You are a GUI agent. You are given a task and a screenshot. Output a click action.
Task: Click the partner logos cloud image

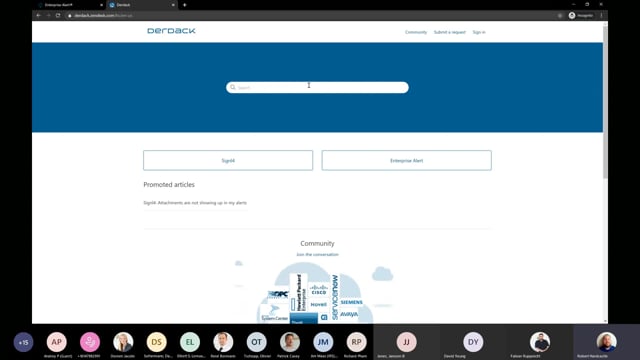pos(315,293)
